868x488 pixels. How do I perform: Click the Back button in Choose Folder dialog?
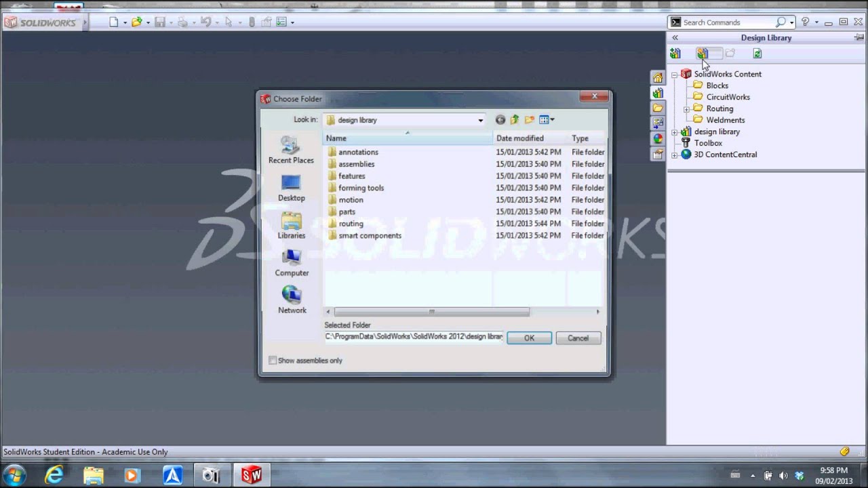click(x=500, y=120)
